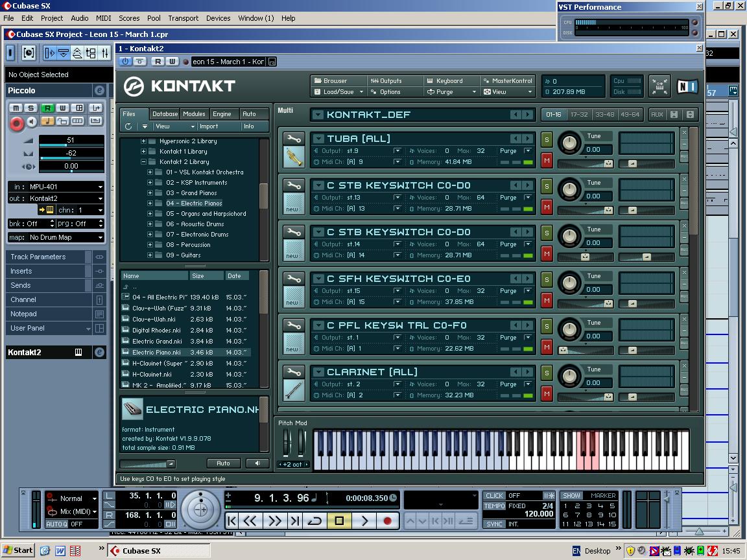Open the Transport menu
Viewport: 747px width, 560px height.
pos(183,18)
